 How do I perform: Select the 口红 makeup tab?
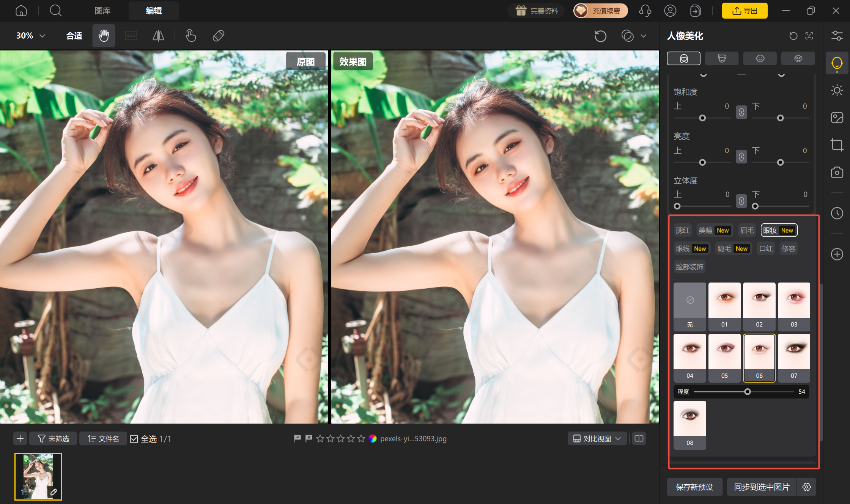coord(766,248)
